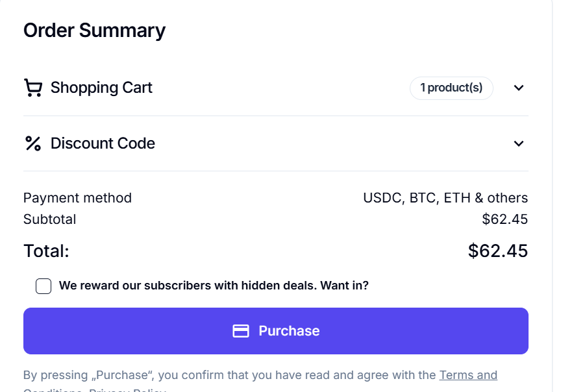Click the bold Total amount $62.45
Screen dimensions: 561x392
pyautogui.click(x=497, y=251)
